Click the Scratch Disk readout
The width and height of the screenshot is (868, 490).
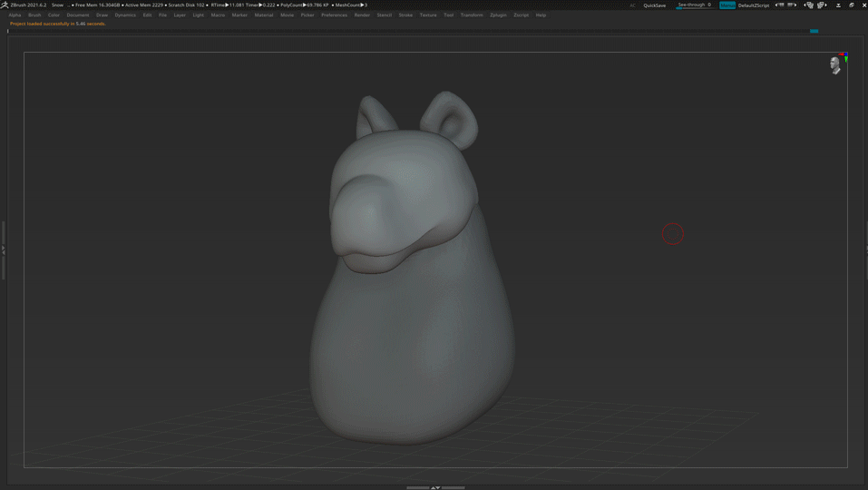point(187,5)
